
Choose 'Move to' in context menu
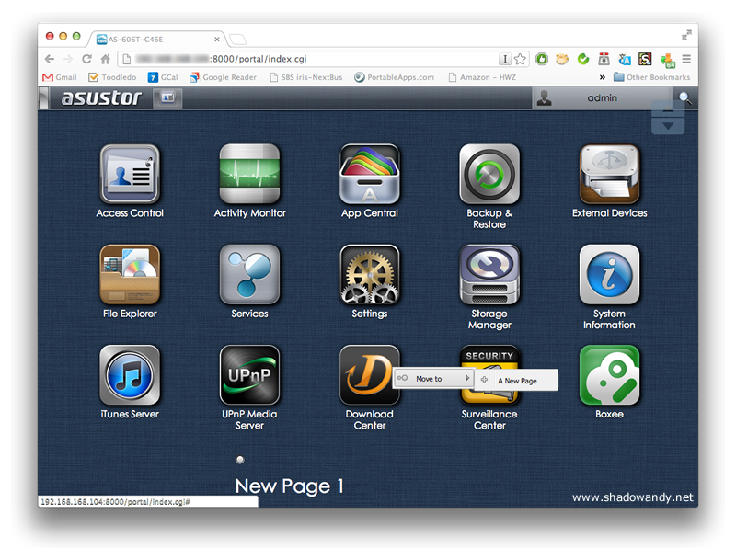432,379
